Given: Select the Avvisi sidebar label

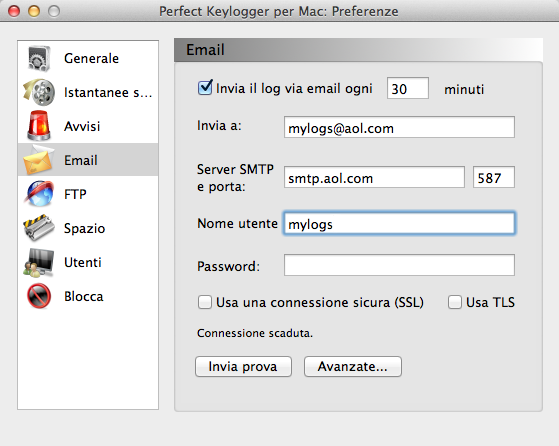Looking at the screenshot, I should [82, 126].
